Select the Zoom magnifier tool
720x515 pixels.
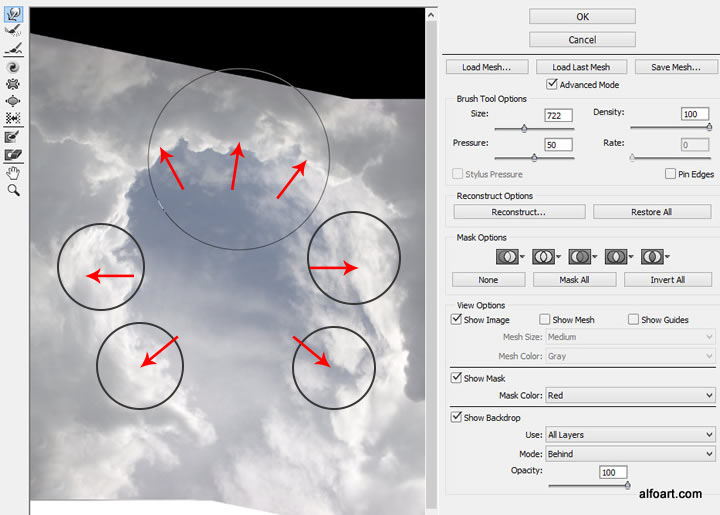[14, 189]
